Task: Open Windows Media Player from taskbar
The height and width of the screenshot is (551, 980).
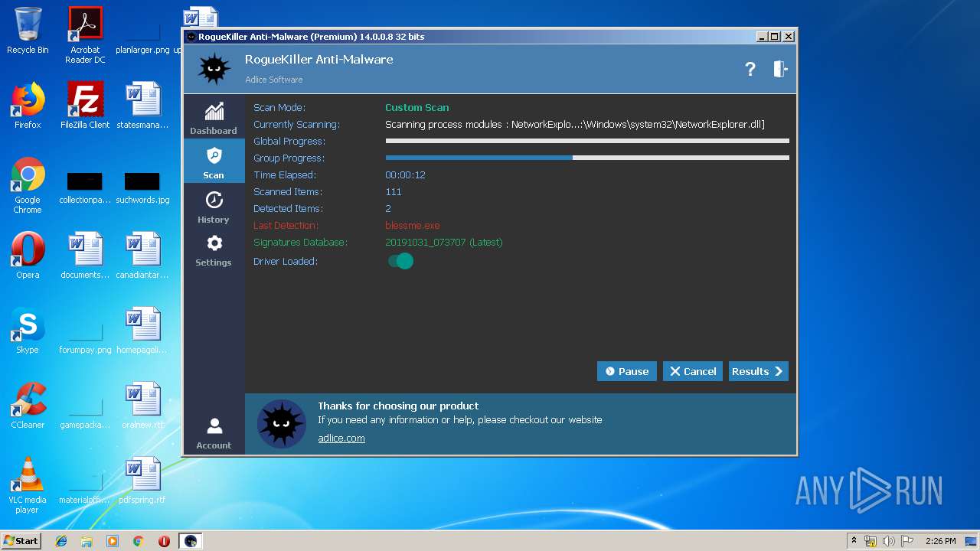Action: coord(113,541)
